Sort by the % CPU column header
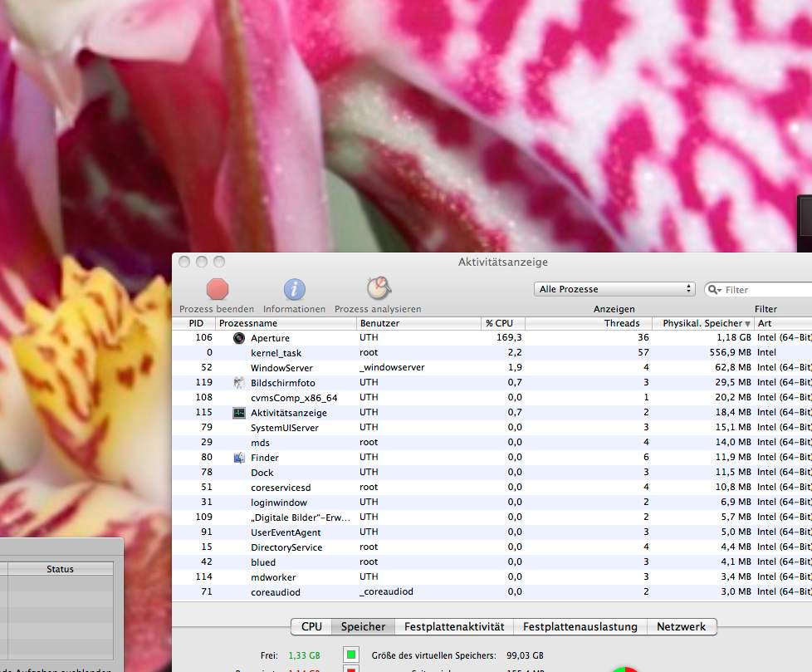The image size is (812, 672). point(499,323)
